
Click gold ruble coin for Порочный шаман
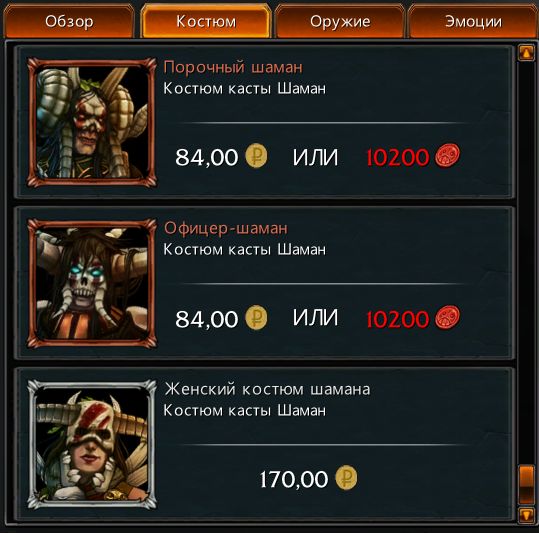(x=256, y=156)
